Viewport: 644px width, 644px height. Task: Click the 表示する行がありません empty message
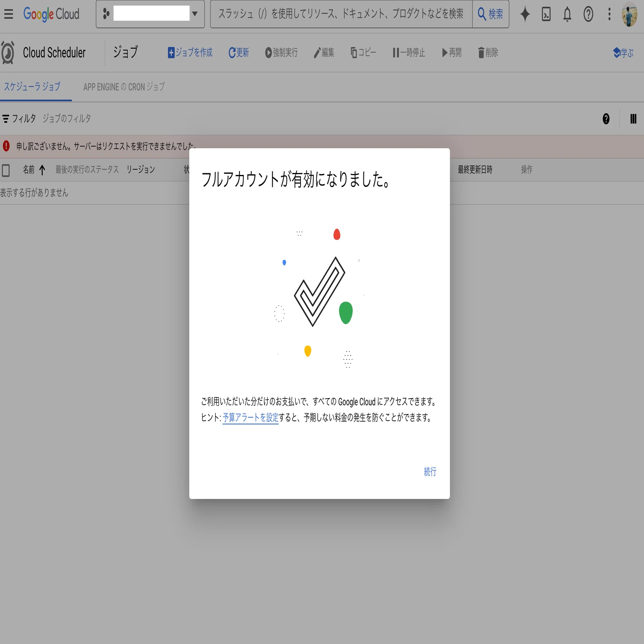34,193
